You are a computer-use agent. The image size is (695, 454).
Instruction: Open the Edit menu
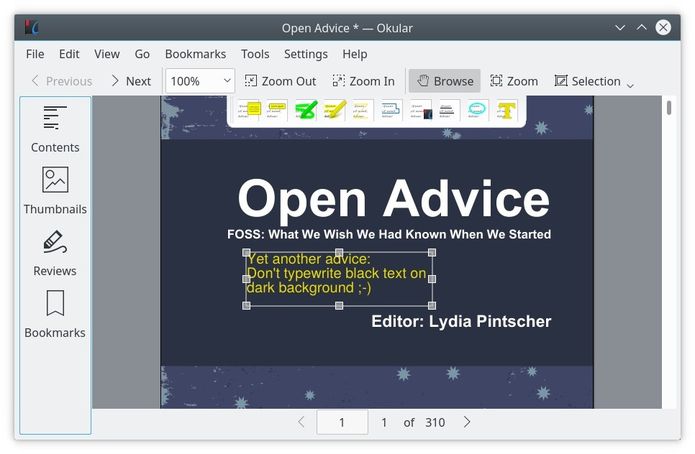click(x=69, y=54)
